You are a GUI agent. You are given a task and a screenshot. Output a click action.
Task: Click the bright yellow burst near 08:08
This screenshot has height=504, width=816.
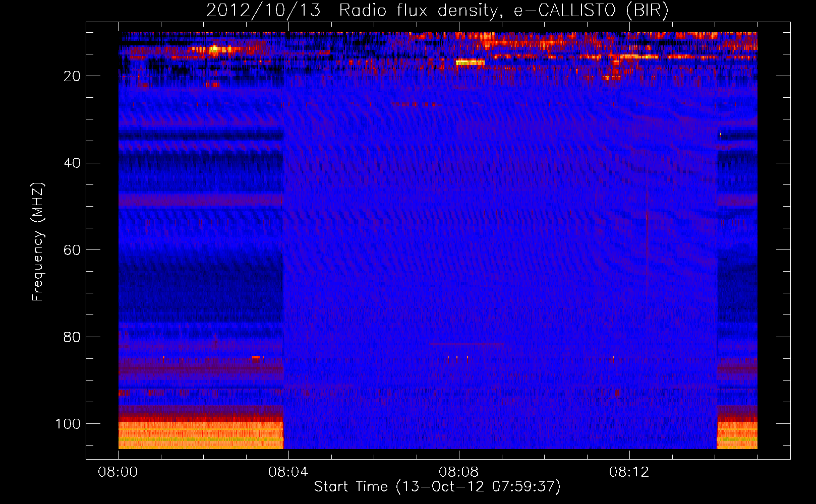pyautogui.click(x=470, y=62)
